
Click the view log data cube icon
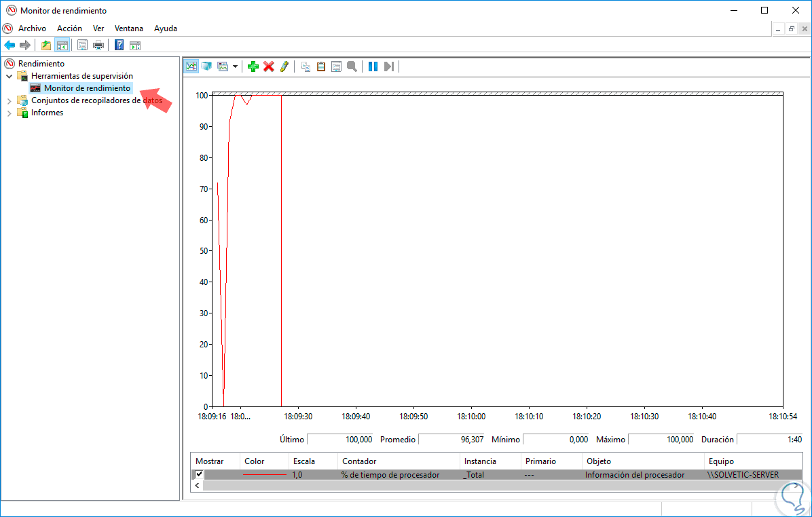206,66
